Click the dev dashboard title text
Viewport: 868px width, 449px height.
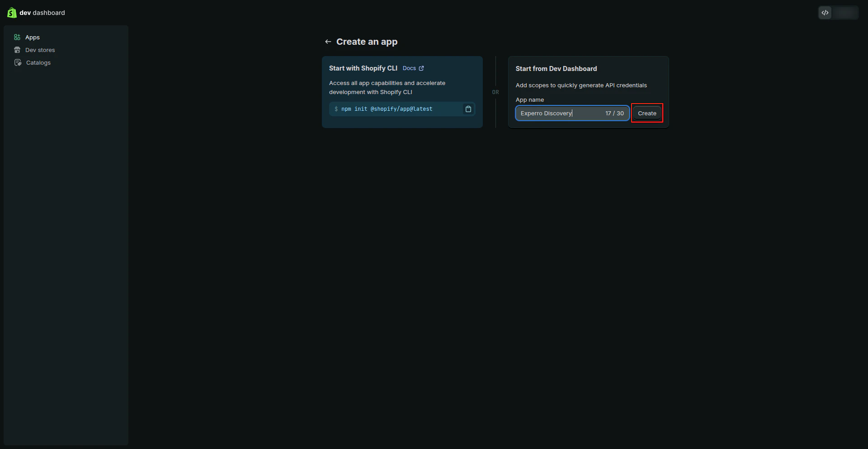(x=42, y=13)
